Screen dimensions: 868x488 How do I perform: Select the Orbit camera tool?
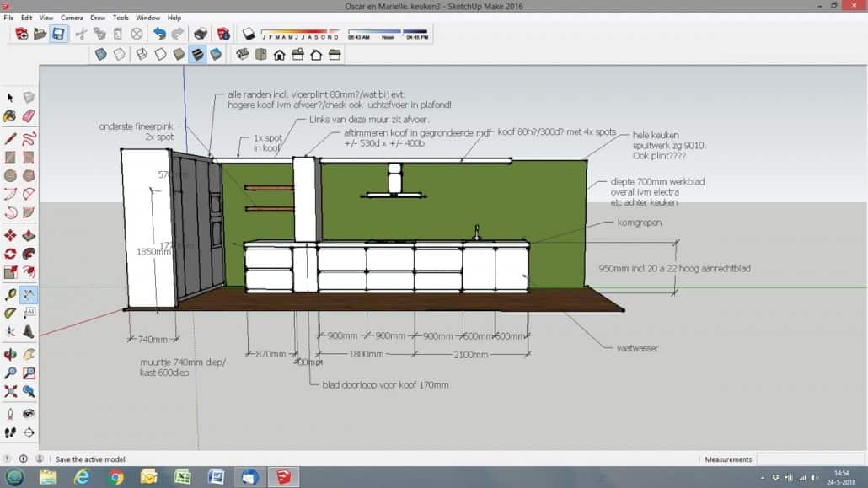coord(10,355)
